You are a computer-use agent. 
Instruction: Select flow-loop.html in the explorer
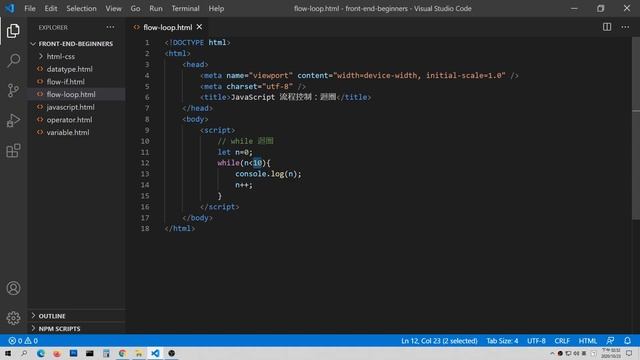coord(76,94)
